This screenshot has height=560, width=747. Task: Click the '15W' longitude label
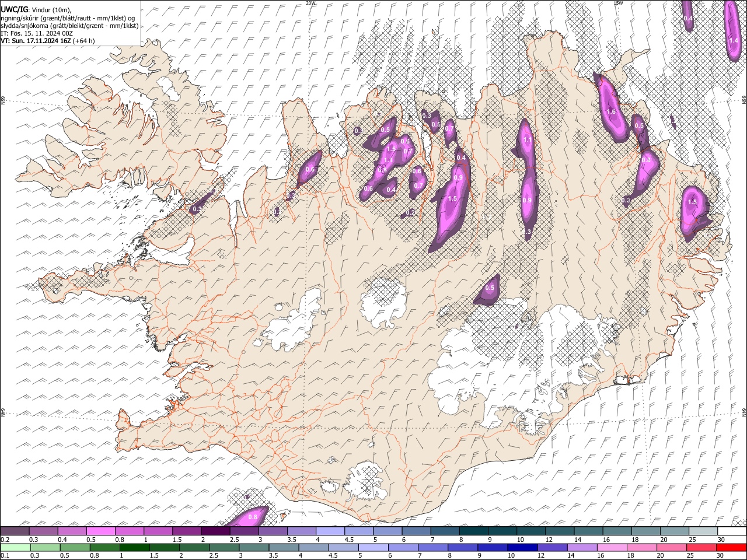point(618,3)
